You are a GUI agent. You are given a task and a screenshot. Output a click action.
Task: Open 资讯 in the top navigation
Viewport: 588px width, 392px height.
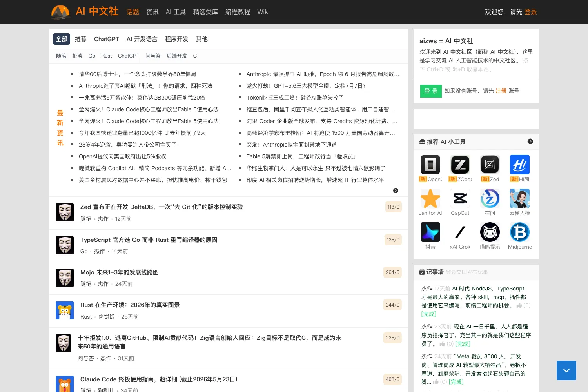[x=152, y=12]
